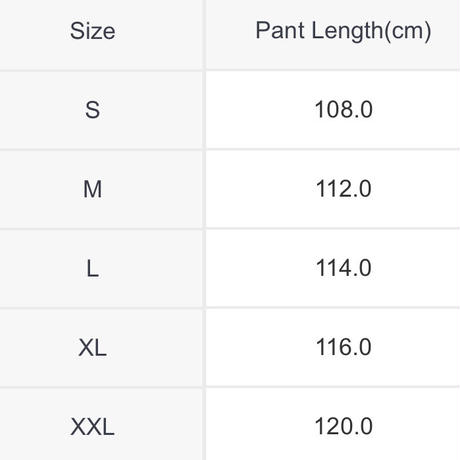Select the XXL size cell

tap(101, 424)
